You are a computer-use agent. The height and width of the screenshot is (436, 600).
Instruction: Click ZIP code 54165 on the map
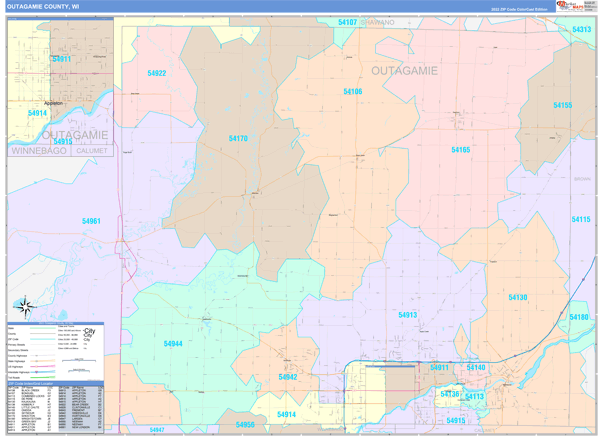(x=460, y=150)
